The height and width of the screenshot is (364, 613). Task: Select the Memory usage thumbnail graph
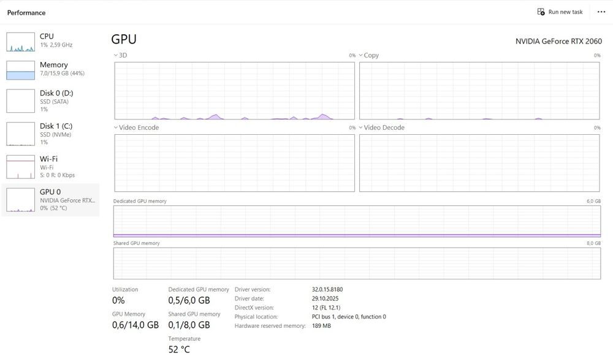pyautogui.click(x=21, y=70)
